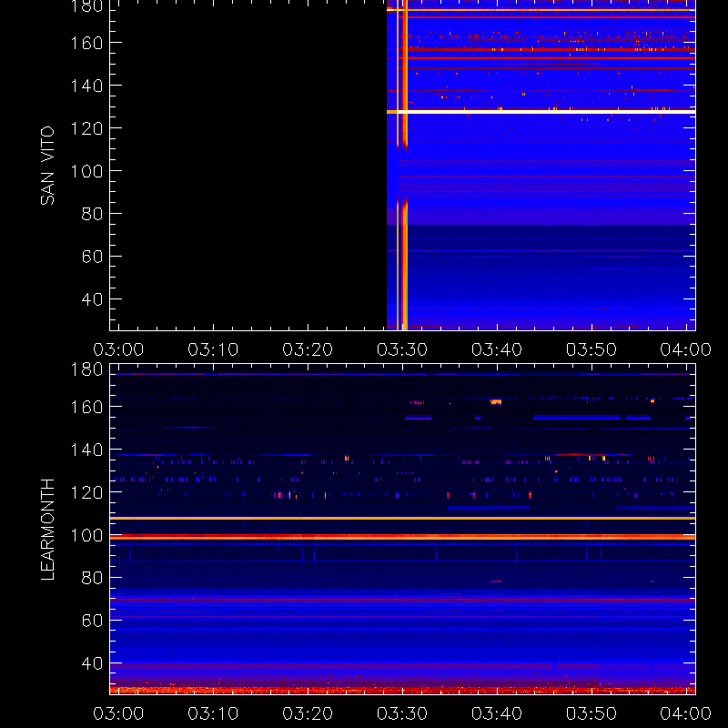Screen dimensions: 728x728
Task: Select the 140 tick label on LEARMONTH axis
Action: pyautogui.click(x=86, y=450)
